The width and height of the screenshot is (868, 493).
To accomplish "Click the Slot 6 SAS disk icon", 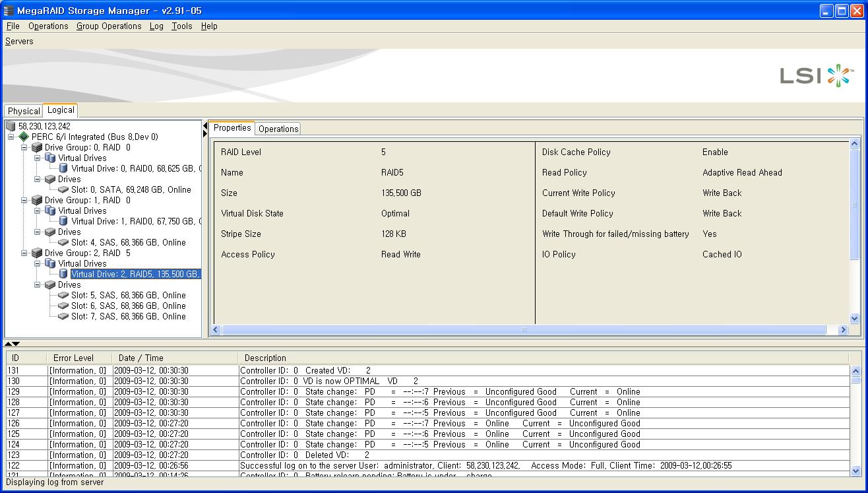I will [x=63, y=306].
